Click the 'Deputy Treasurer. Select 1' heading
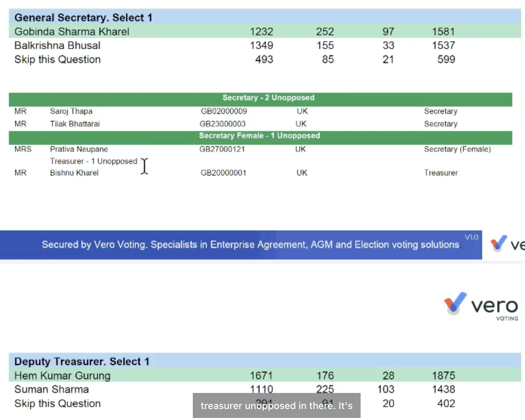The width and height of the screenshot is (525, 420). (x=82, y=361)
